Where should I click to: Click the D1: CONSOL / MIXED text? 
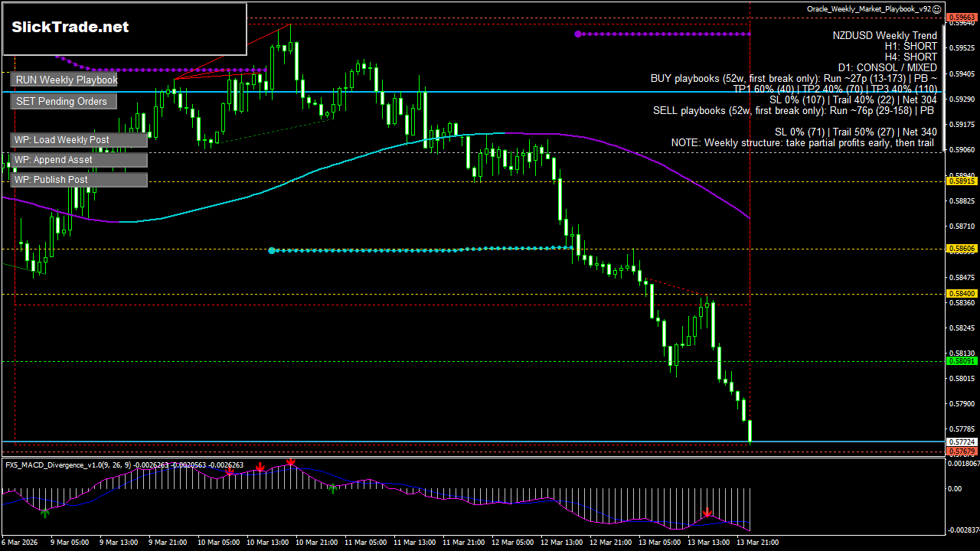point(887,68)
